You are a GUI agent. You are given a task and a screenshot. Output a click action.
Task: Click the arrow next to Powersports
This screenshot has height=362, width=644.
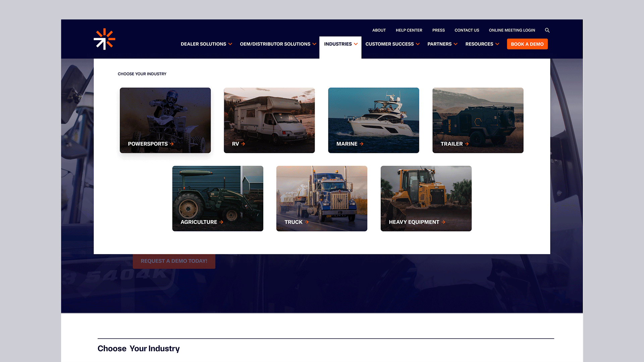coord(172,144)
